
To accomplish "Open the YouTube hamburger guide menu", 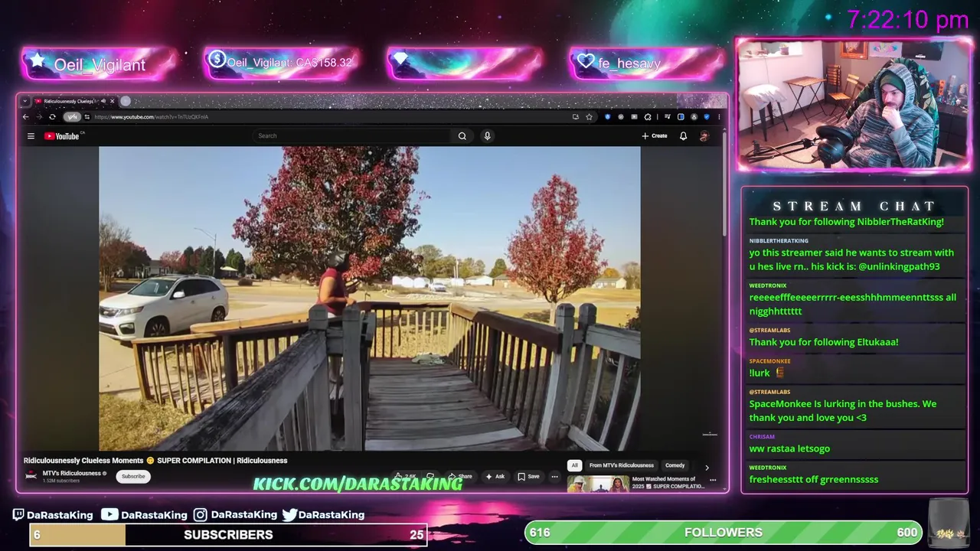I will (x=31, y=136).
